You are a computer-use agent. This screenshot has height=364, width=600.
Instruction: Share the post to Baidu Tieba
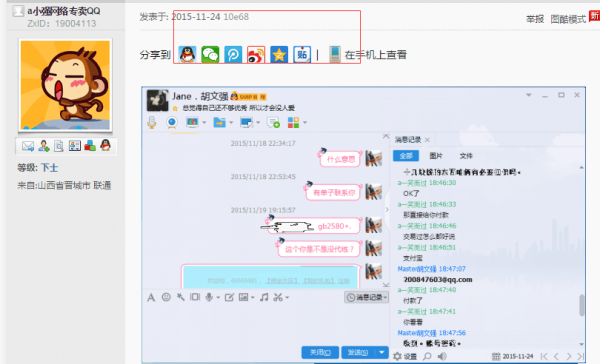302,55
